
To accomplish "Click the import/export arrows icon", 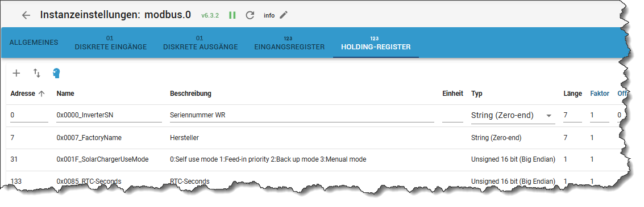I will pyautogui.click(x=37, y=73).
